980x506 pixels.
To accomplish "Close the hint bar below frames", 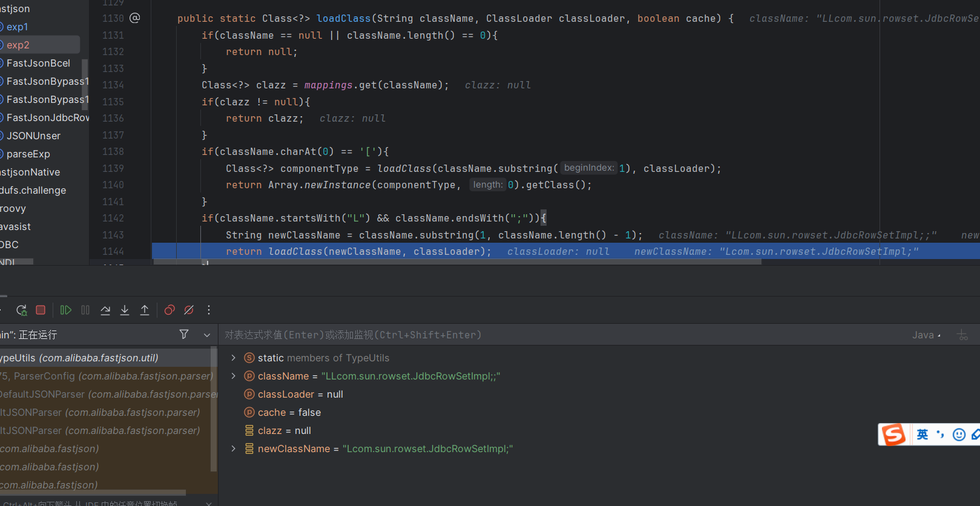I will coord(209,503).
